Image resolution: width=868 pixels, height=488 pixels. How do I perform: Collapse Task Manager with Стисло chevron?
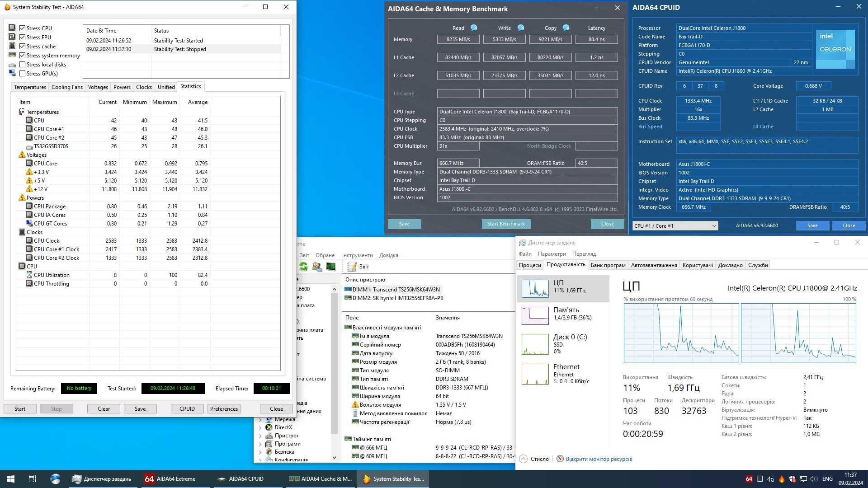[x=524, y=459]
